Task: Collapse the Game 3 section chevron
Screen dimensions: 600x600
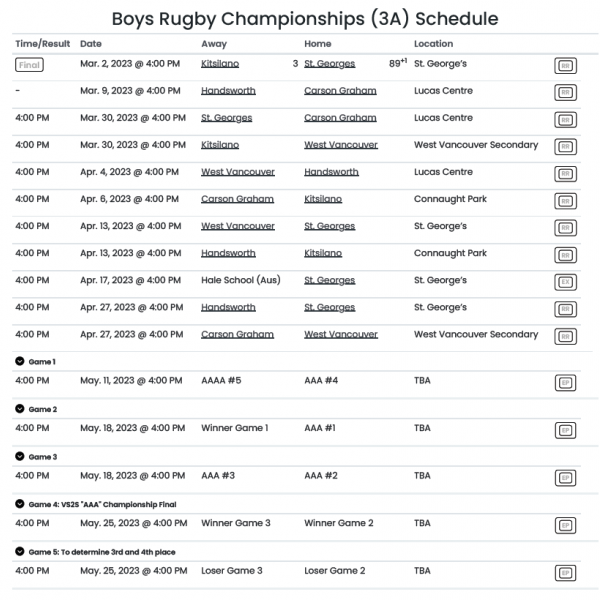Action: pos(20,456)
